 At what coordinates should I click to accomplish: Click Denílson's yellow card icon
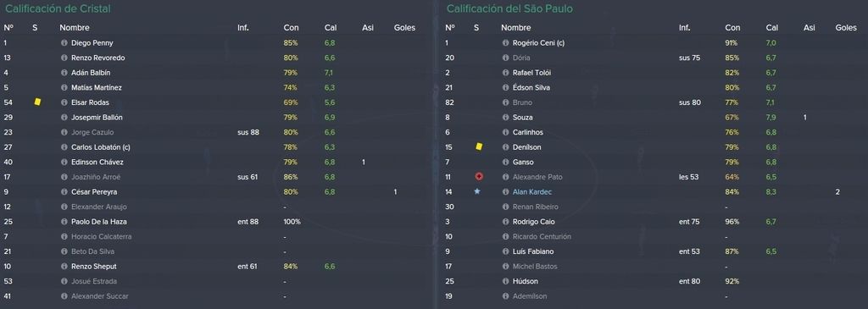pyautogui.click(x=479, y=147)
